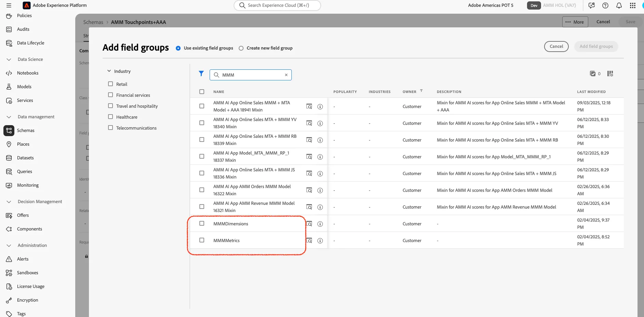Open Datasets in the sidebar
Screen dimensions: 644x317
click(x=25, y=158)
